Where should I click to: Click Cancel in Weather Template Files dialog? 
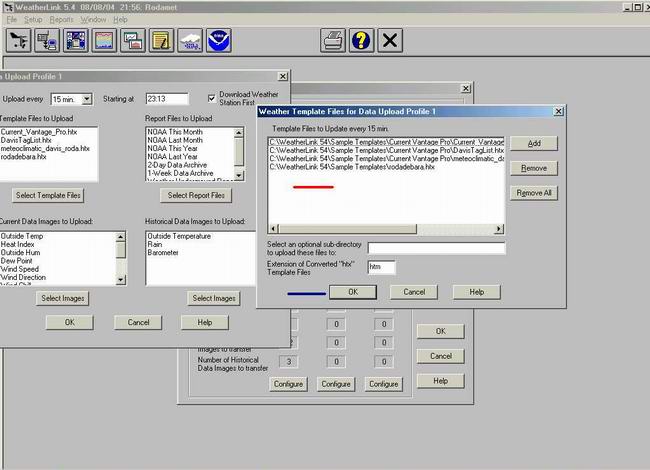[414, 292]
